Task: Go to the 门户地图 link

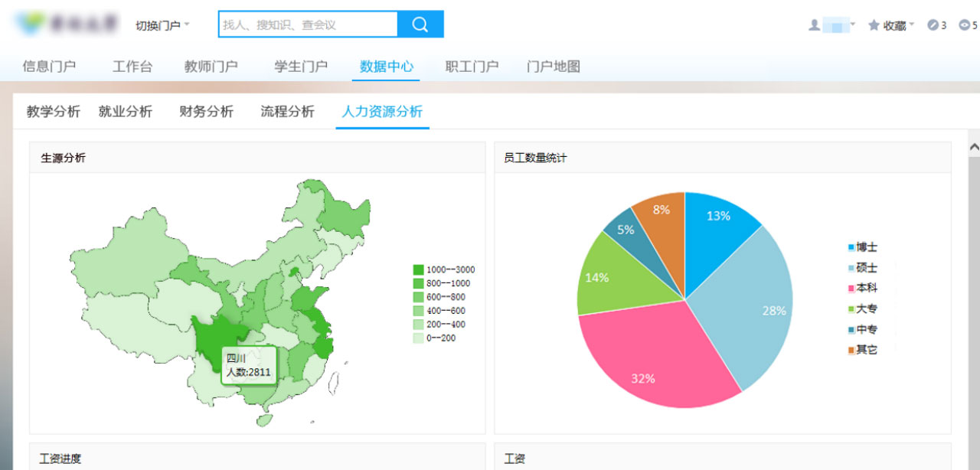Action: pos(553,67)
